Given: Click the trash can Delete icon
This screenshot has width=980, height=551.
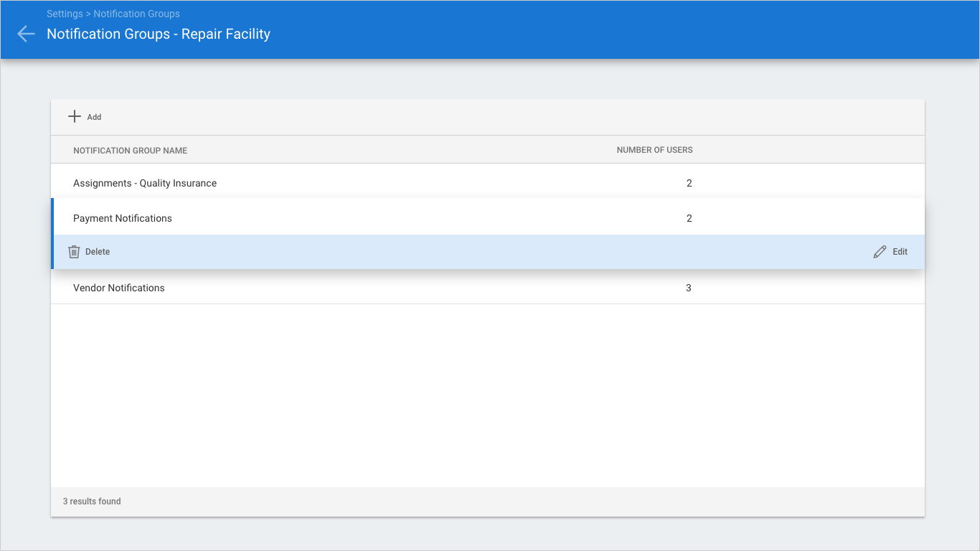Looking at the screenshot, I should pyautogui.click(x=74, y=252).
